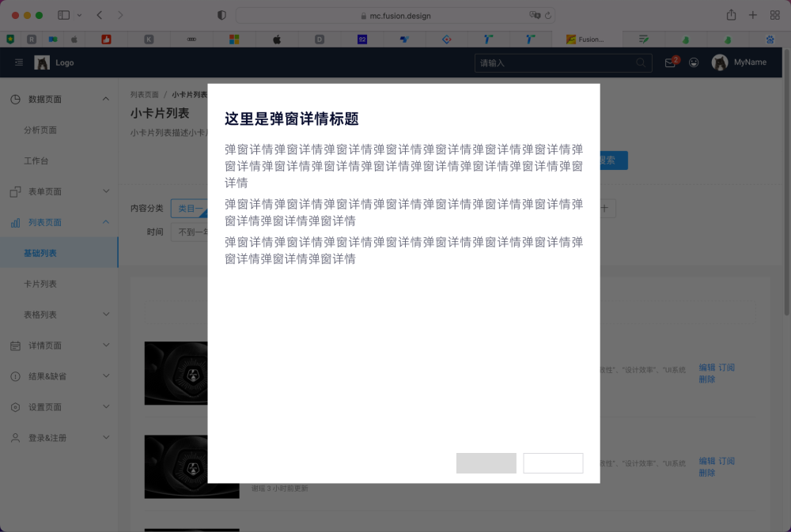This screenshot has width=791, height=532.
Task: Collapse the 数据页面 sidebar section
Action: coord(105,98)
